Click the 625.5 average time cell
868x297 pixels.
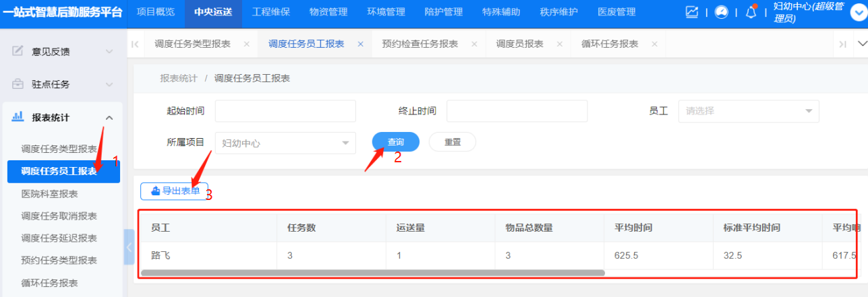pos(659,256)
